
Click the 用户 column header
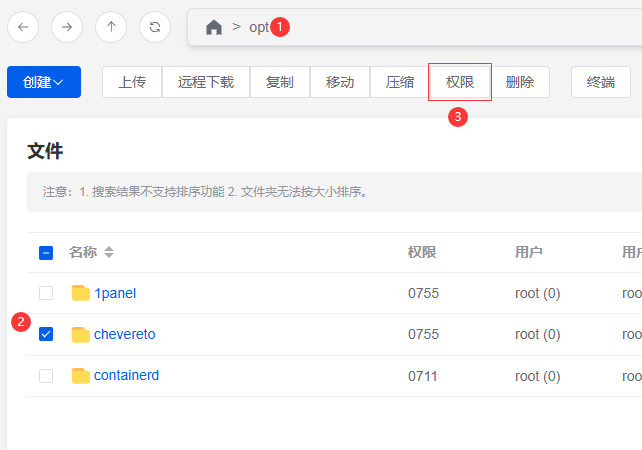pyautogui.click(x=529, y=252)
